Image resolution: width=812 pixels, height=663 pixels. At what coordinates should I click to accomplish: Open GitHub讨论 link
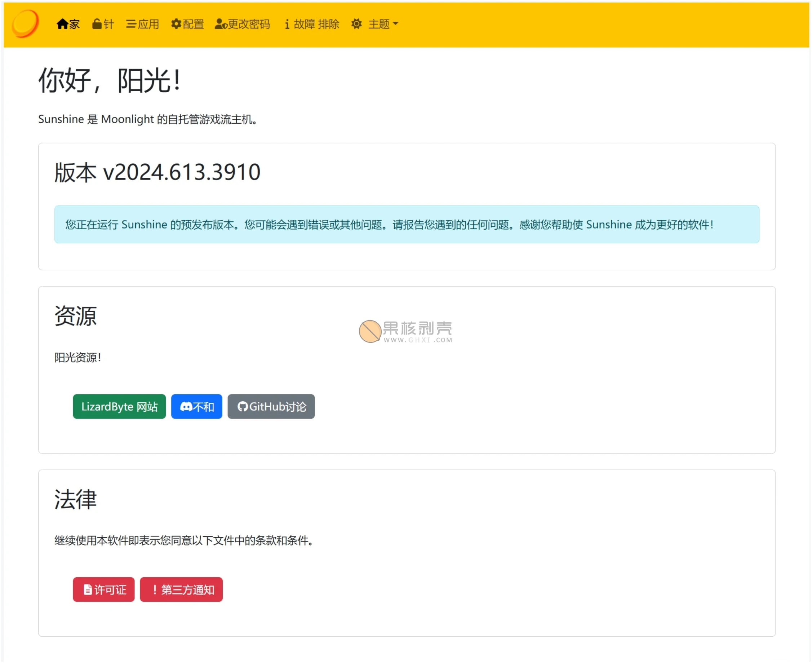coord(271,406)
